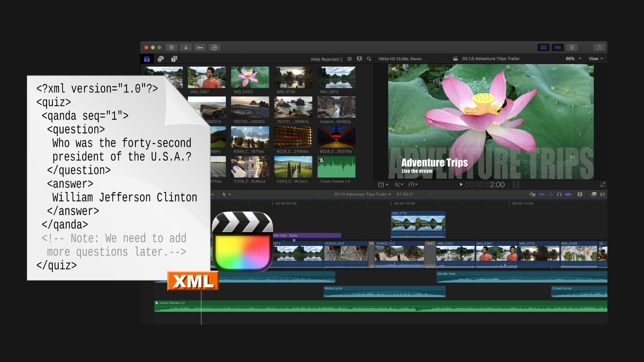Select the IMG_0730 browser thumbnail
The height and width of the screenshot is (362, 644).
click(293, 77)
